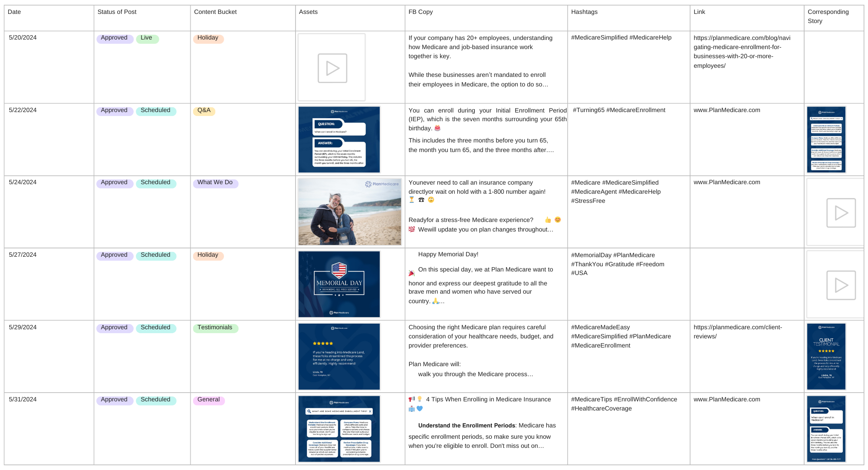
Task: Open the story thumbnail for 5/22/2024
Action: pos(826,139)
